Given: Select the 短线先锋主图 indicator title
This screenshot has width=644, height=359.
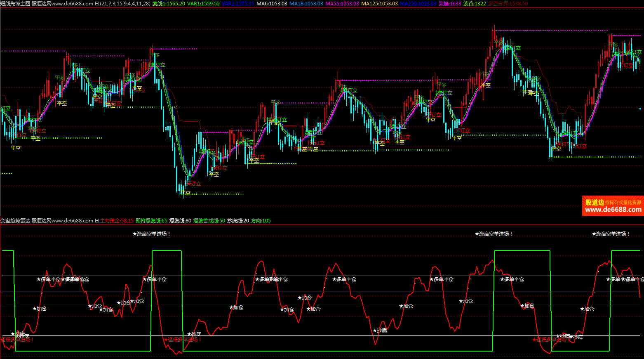Looking at the screenshot, I should [15, 4].
